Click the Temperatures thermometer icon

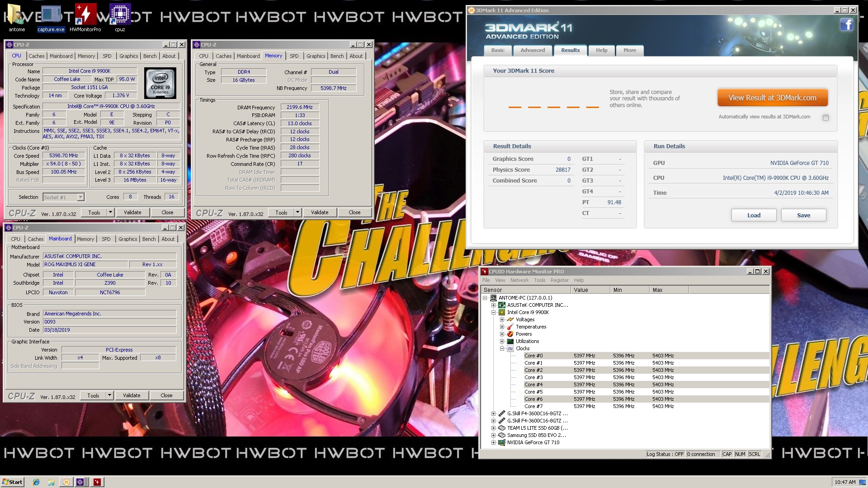pyautogui.click(x=510, y=327)
